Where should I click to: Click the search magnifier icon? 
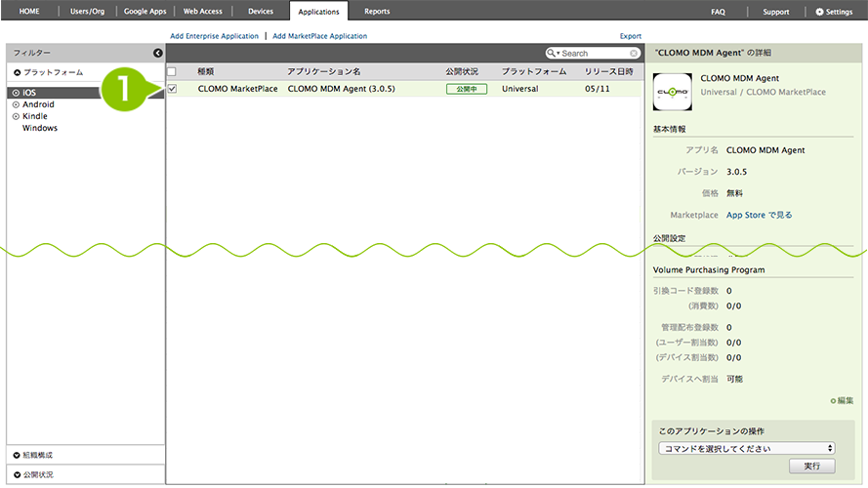point(552,53)
